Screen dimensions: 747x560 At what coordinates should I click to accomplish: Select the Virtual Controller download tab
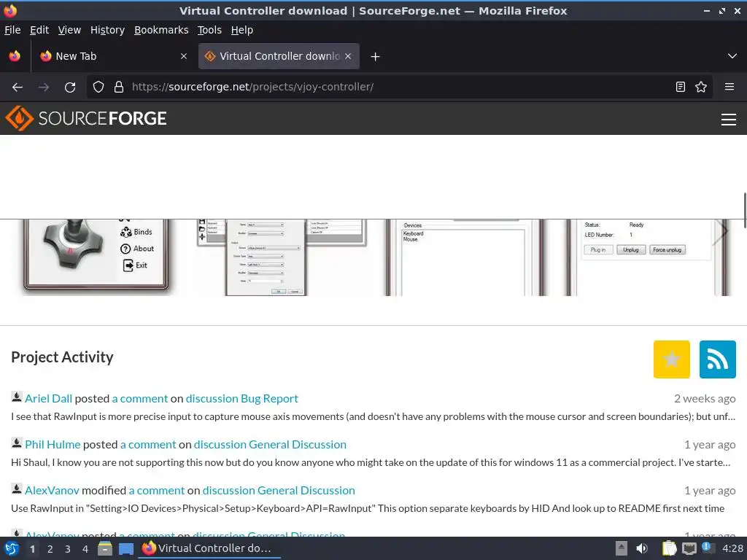pyautogui.click(x=279, y=56)
